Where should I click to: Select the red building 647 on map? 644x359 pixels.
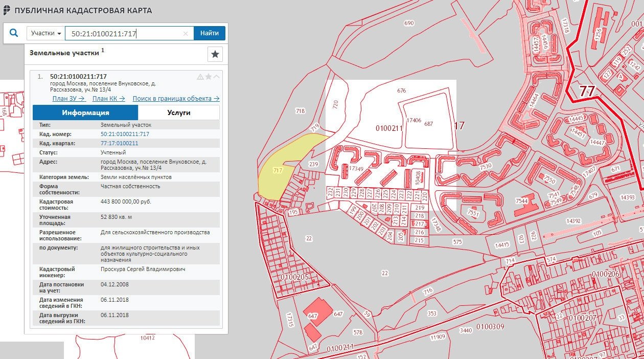tap(318, 312)
